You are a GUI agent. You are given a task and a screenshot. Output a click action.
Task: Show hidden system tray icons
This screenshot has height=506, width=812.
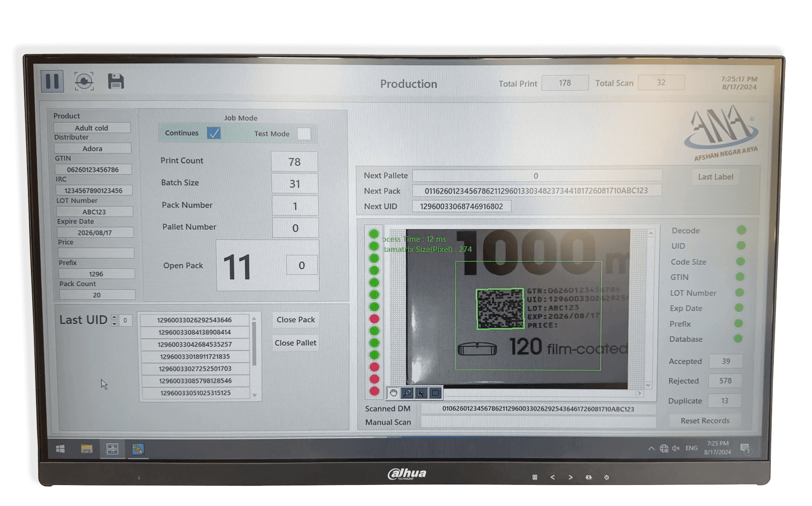[x=651, y=448]
